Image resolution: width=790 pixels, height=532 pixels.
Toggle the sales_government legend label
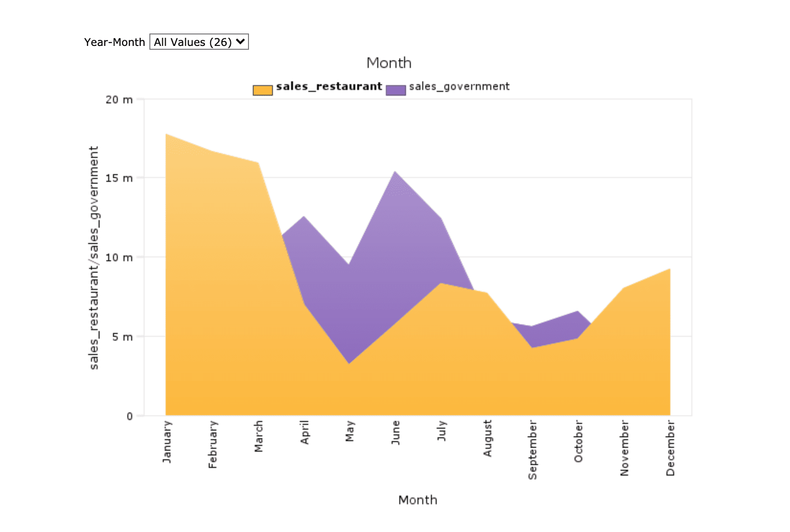pyautogui.click(x=459, y=87)
